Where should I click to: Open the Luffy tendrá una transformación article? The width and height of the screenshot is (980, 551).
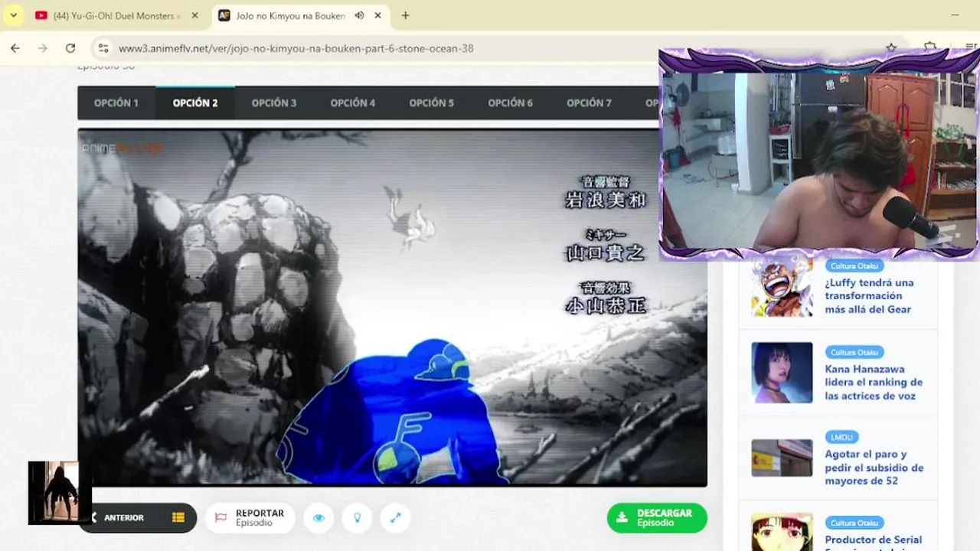(x=869, y=296)
